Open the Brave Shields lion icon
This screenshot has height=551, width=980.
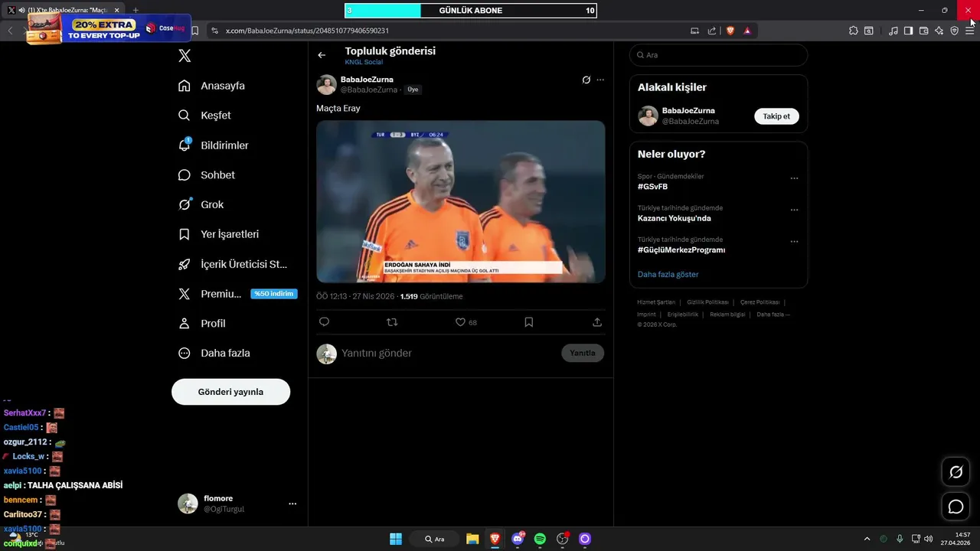[x=730, y=31]
